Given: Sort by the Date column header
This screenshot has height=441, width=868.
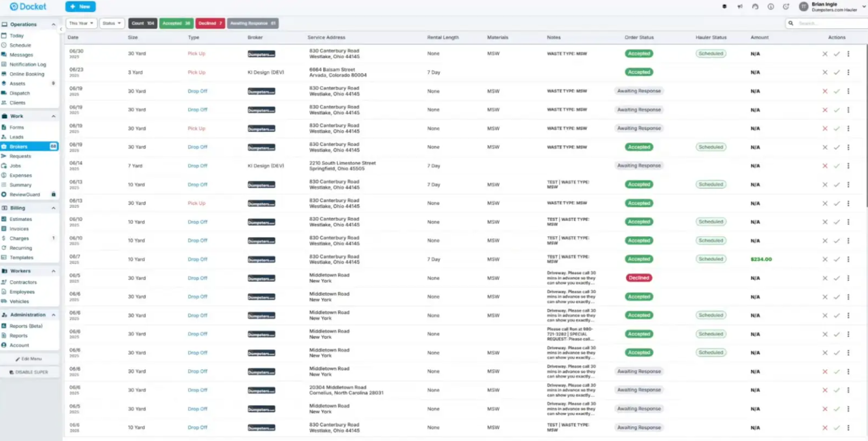Looking at the screenshot, I should pos(73,37).
